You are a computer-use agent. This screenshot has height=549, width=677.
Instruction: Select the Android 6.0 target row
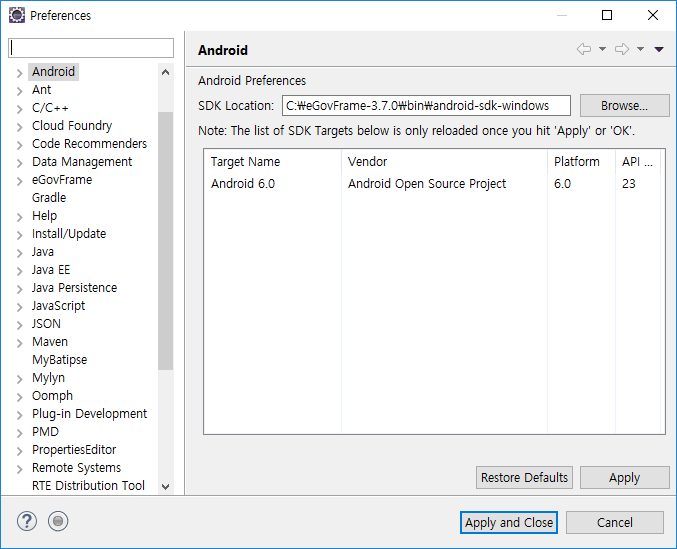[x=433, y=184]
